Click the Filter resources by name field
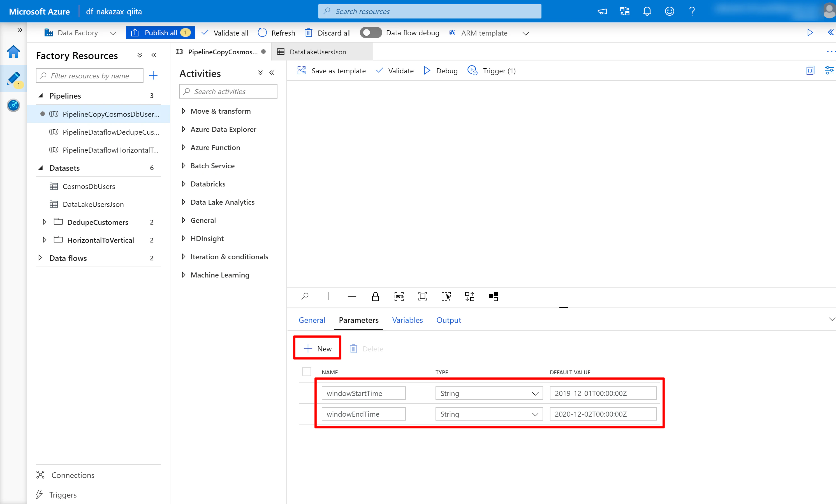This screenshot has width=836, height=504. point(90,76)
